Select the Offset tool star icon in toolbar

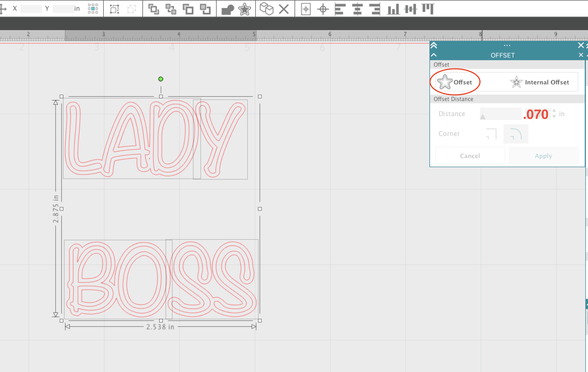coord(245,9)
